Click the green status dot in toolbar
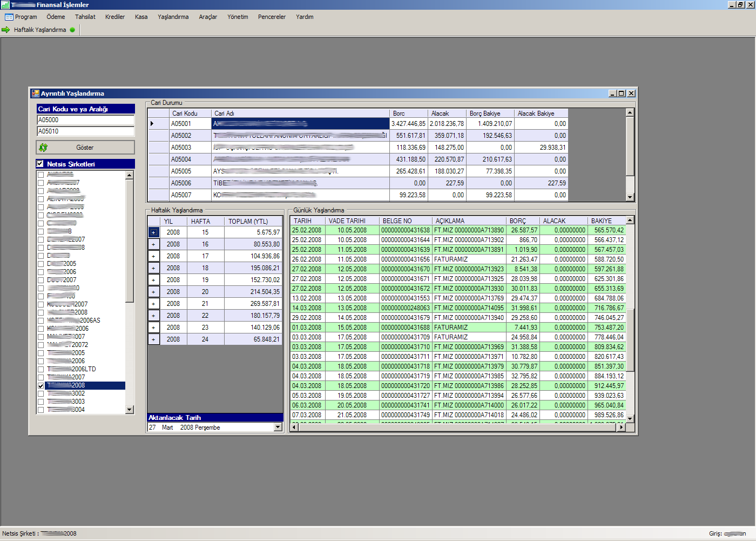 point(72,30)
